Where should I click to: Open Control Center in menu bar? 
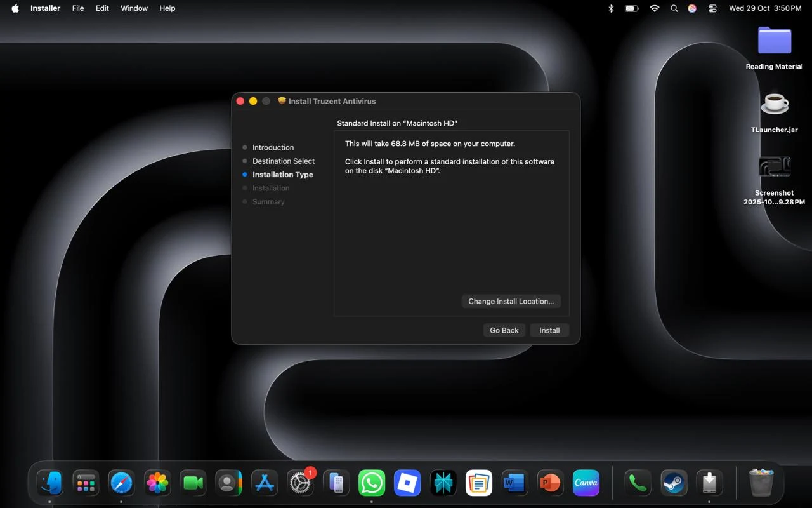pos(713,8)
